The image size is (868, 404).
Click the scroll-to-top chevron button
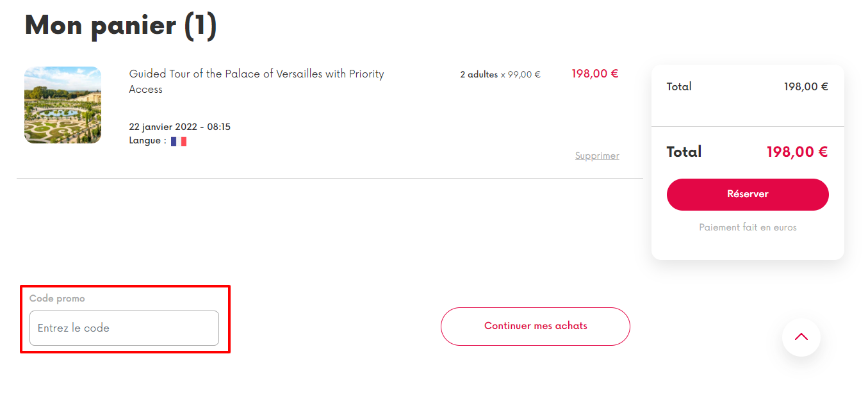(801, 337)
